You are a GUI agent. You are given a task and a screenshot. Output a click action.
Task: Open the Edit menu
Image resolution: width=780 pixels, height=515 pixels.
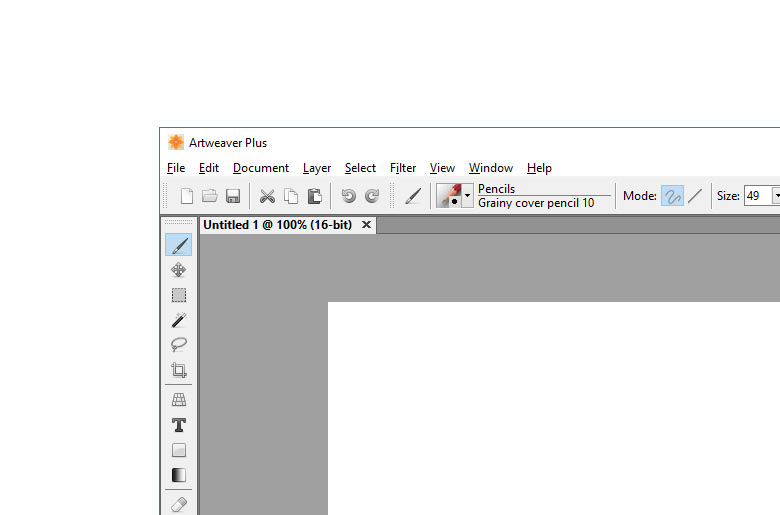tap(208, 168)
